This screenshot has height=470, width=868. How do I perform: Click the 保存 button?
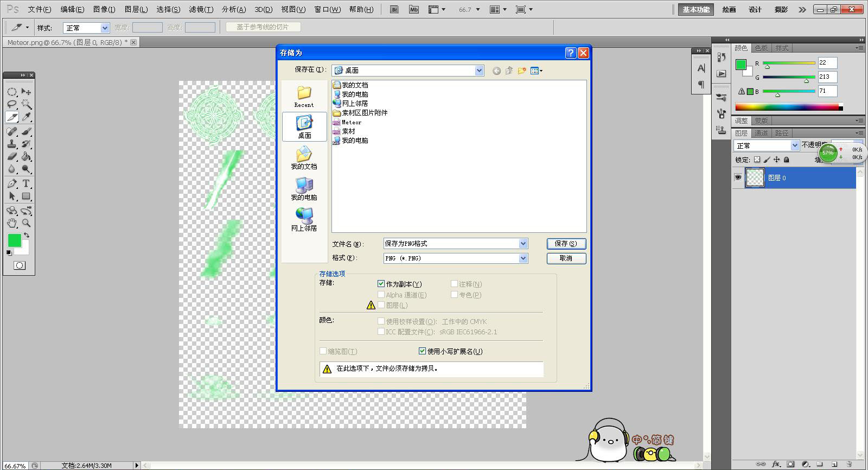point(566,244)
